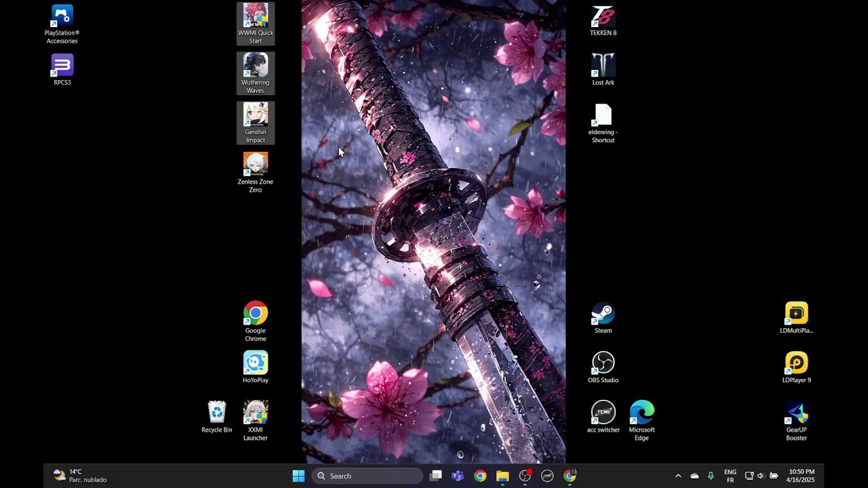The image size is (868, 488).
Task: Select TEKKEN 8 desktop shortcut
Action: pyautogui.click(x=603, y=20)
